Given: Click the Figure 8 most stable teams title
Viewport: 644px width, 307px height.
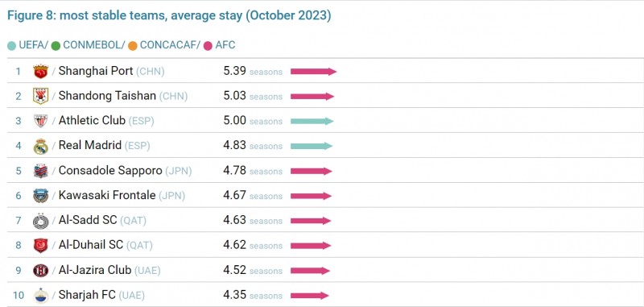Looking at the screenshot, I should click(169, 15).
